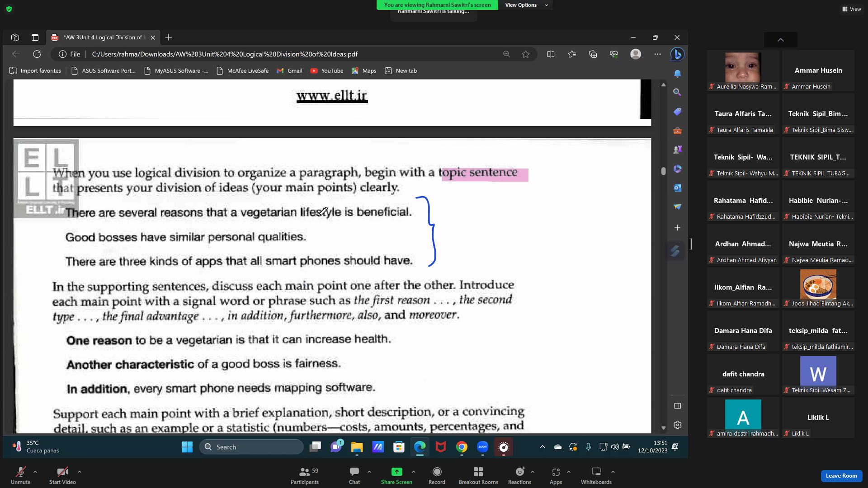Screen dimensions: 868x488
Task: Expand audio options arrow beside Unmute
Action: (35, 472)
